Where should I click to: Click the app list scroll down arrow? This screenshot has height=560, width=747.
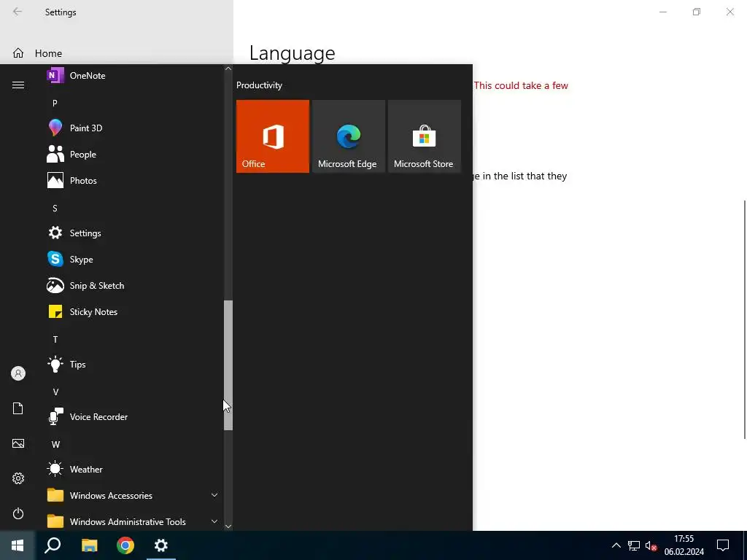(x=228, y=526)
